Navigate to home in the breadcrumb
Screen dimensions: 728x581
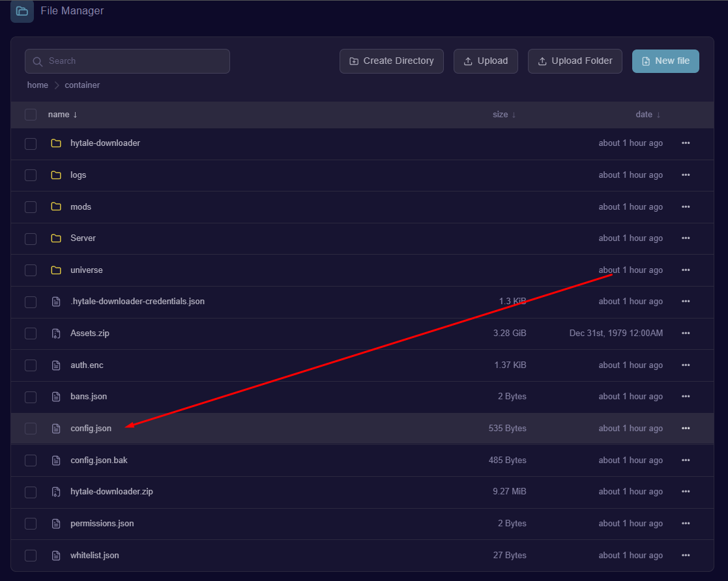click(38, 85)
